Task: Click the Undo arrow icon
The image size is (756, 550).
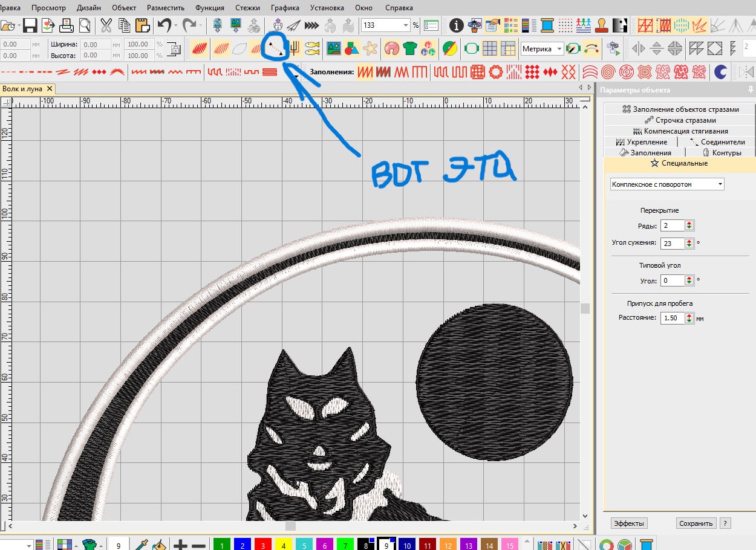Action: click(165, 25)
